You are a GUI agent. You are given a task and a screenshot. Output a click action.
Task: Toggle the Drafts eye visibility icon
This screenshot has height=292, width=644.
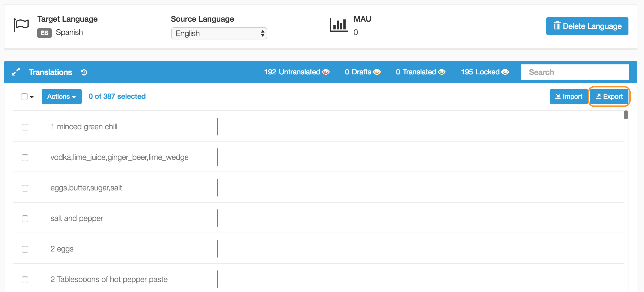coord(377,72)
